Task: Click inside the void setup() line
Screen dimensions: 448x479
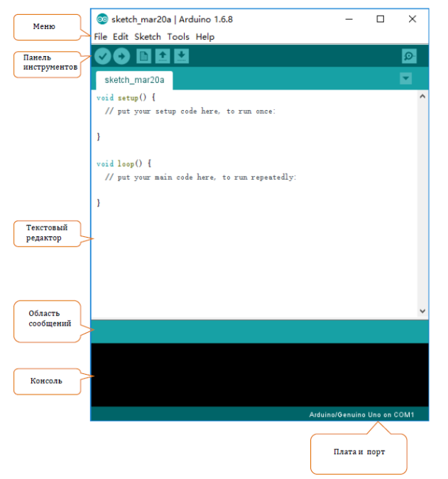Action: 126,98
